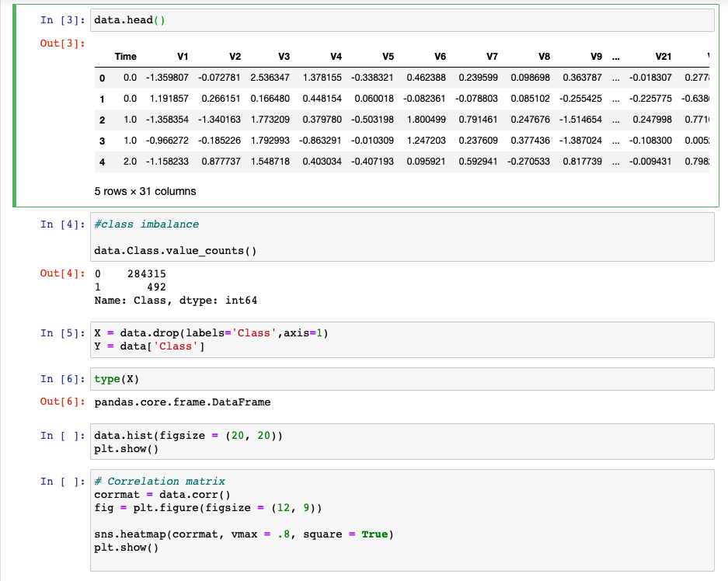The height and width of the screenshot is (581, 728).
Task: Click the plt.figure figsize line
Action: 208,508
